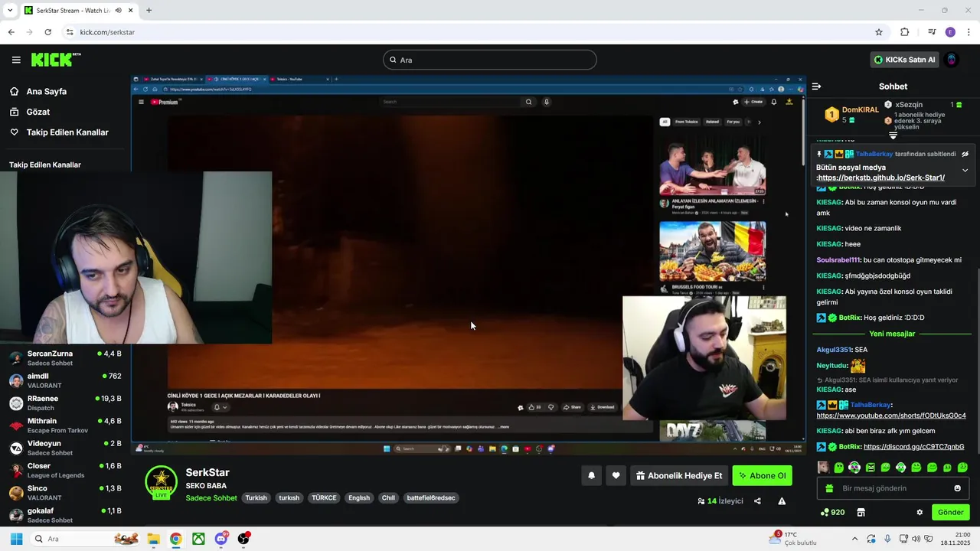Send chat message with Gönder

(x=950, y=512)
